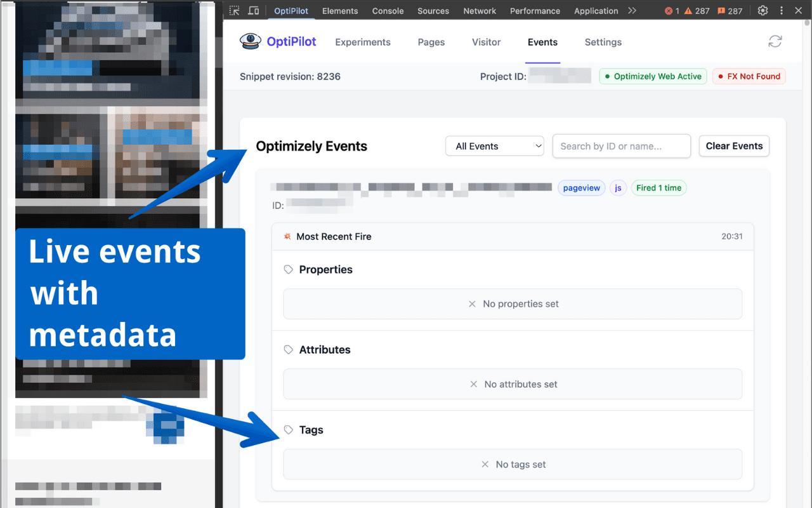This screenshot has width=812, height=508.
Task: Switch to the Elements DevTools tab
Action: [340, 11]
